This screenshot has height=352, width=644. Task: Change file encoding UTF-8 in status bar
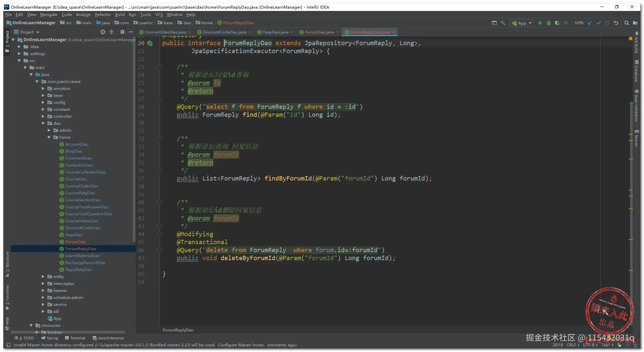[590, 345]
